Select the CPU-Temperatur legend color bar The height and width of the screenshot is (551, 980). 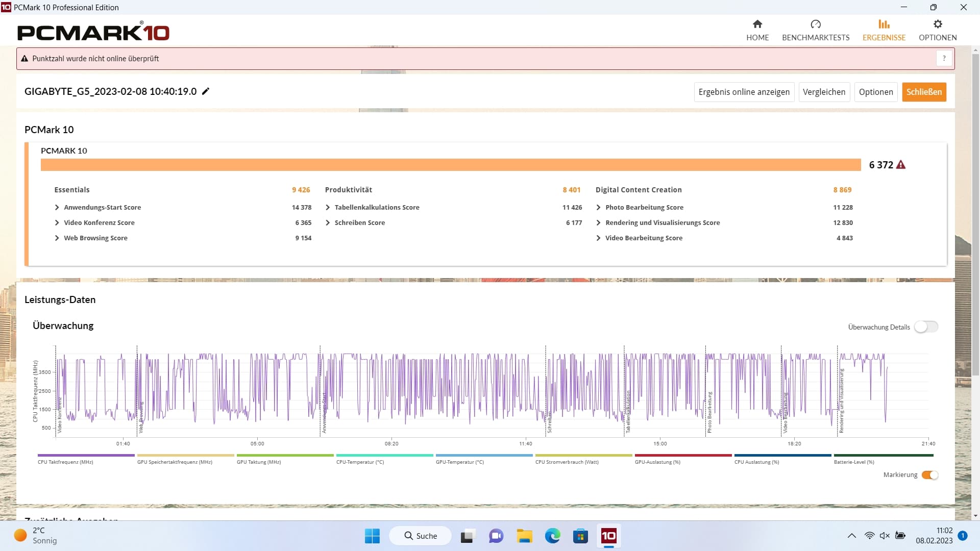tap(384, 455)
